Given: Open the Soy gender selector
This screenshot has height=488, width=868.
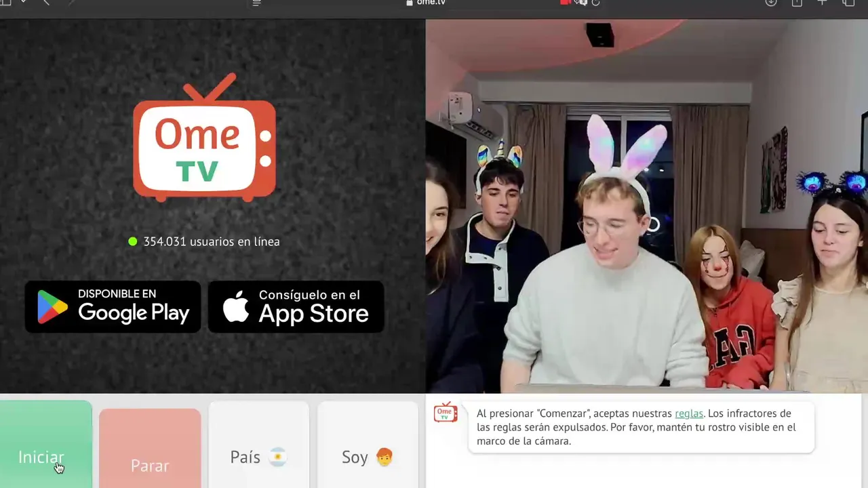Looking at the screenshot, I should (368, 445).
